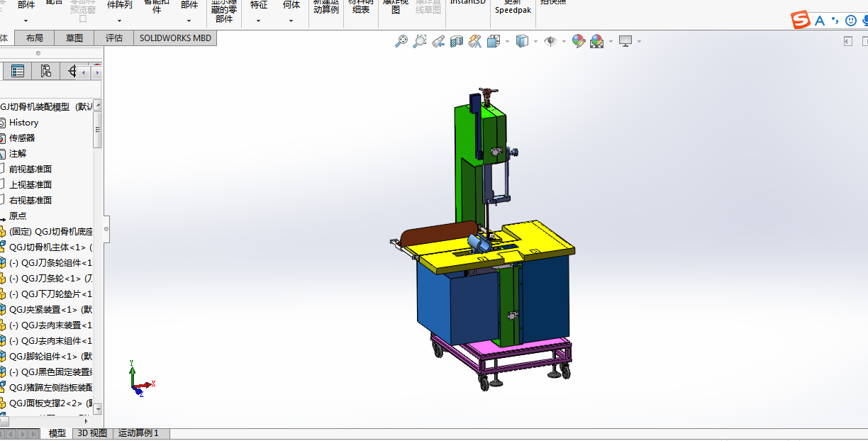Open the Display Style dropdown arrow
868x441 pixels.
(x=535, y=42)
